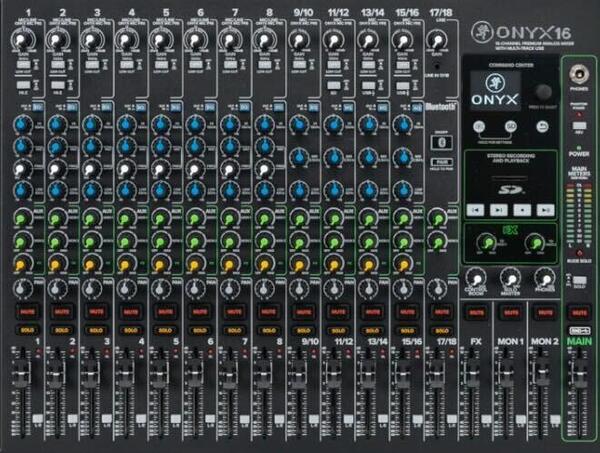Screen dimensions: 600x453
Task: Grab the MAIN fader
Action: (579, 376)
